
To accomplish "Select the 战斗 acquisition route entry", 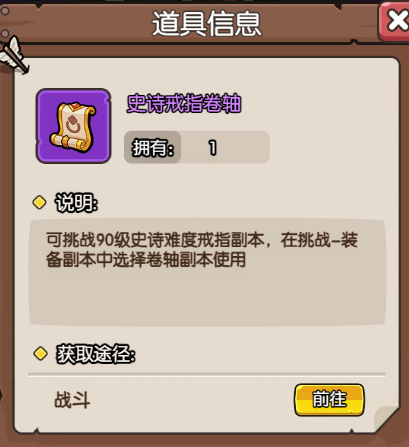I will (72, 400).
